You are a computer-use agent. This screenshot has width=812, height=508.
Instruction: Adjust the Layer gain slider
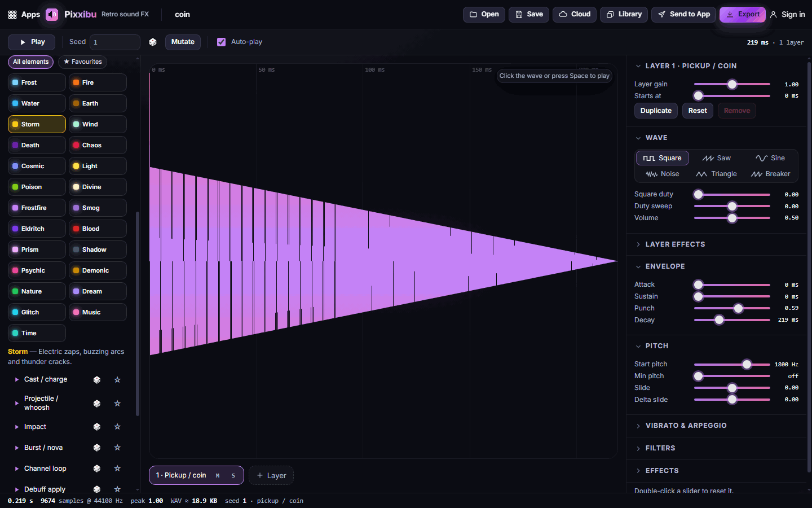[x=732, y=85]
